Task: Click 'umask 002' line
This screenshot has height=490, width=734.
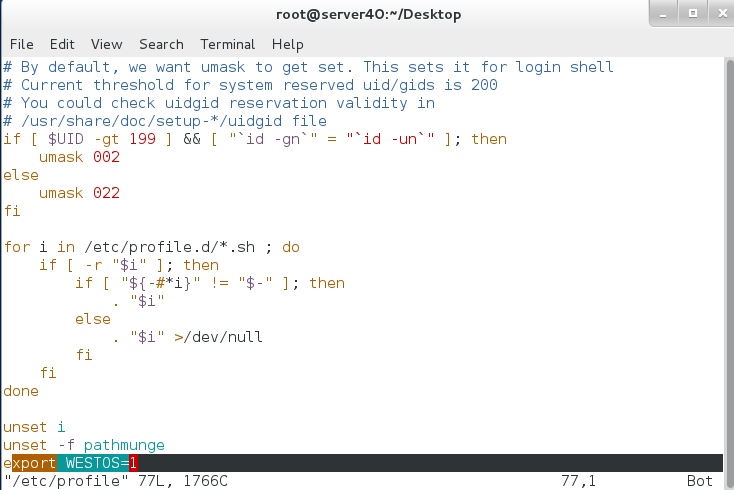Action: pos(79,157)
